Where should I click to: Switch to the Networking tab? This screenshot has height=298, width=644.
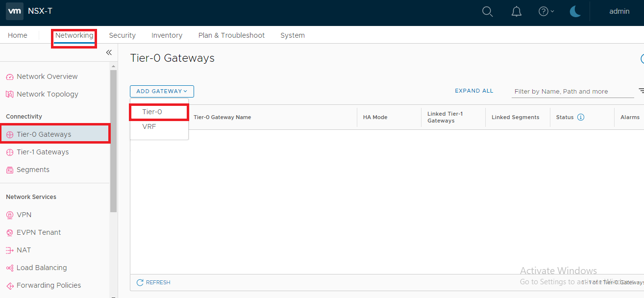(x=74, y=35)
